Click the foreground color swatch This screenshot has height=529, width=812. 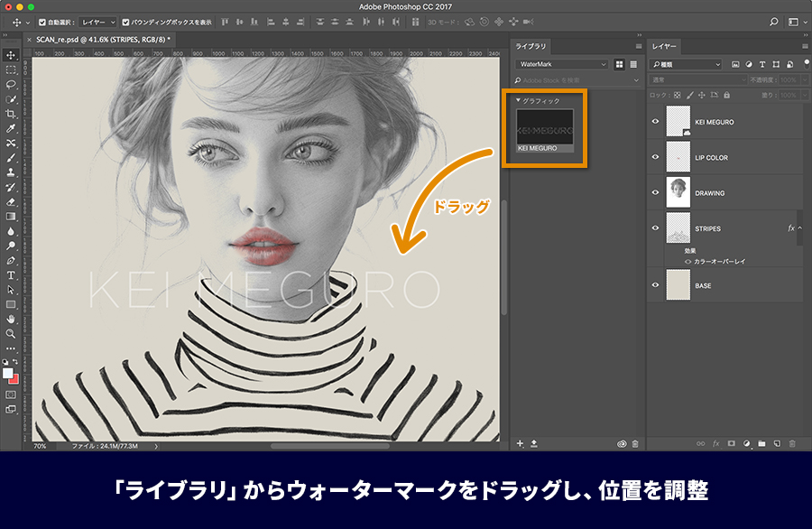pyautogui.click(x=7, y=374)
